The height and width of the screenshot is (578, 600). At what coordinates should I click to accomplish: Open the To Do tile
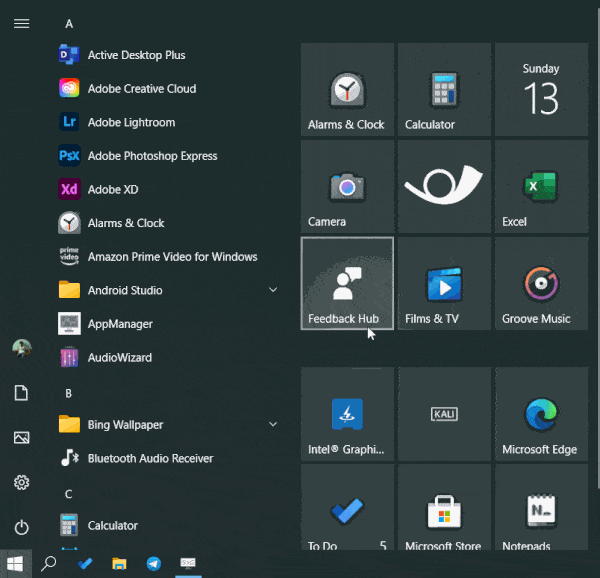point(347,508)
